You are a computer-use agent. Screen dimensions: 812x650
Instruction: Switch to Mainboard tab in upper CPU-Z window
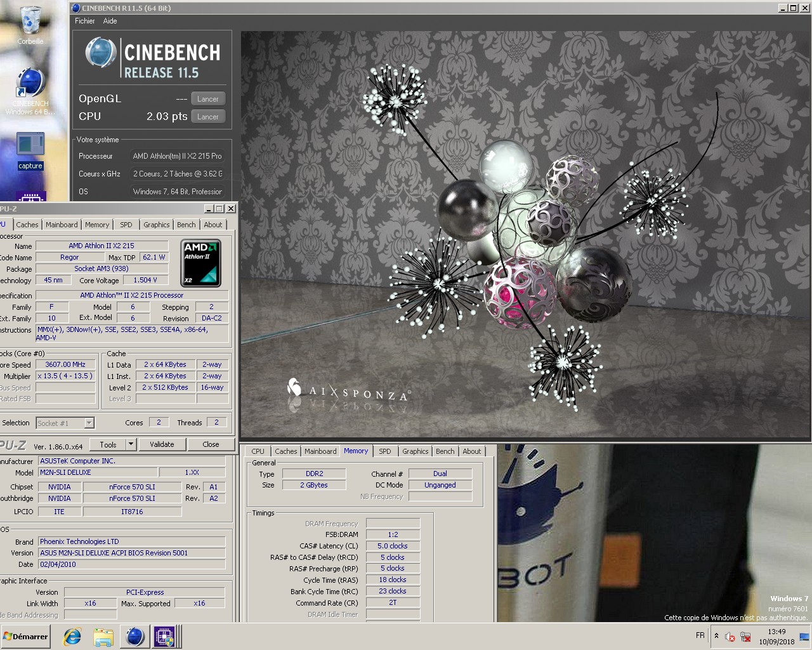click(62, 225)
